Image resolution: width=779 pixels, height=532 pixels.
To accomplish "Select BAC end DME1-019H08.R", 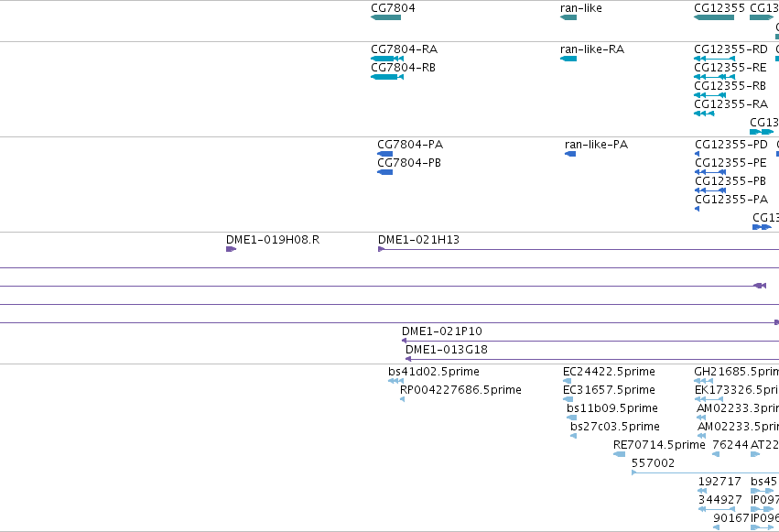I will 231,249.
